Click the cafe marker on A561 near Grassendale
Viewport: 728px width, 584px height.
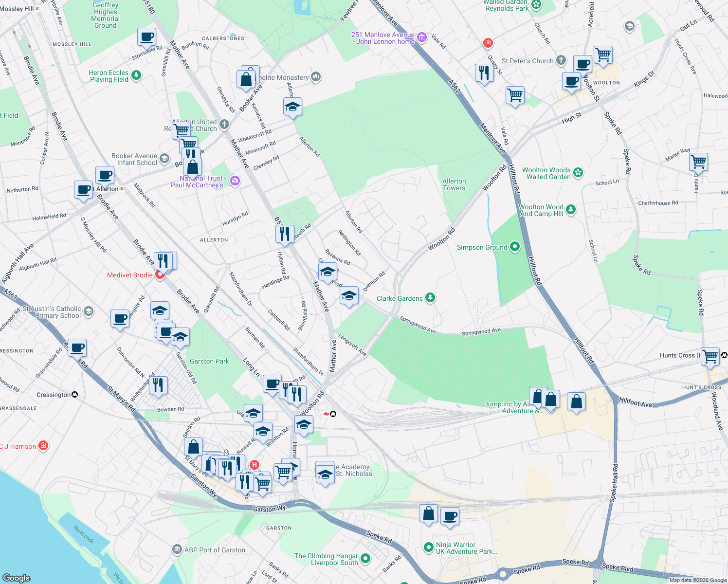tap(77, 348)
